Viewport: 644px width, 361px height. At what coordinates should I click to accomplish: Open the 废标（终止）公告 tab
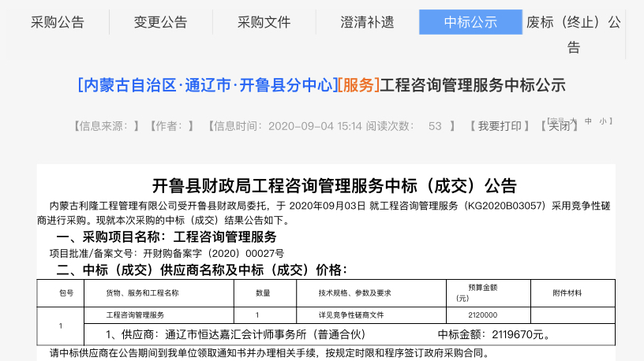pos(574,33)
